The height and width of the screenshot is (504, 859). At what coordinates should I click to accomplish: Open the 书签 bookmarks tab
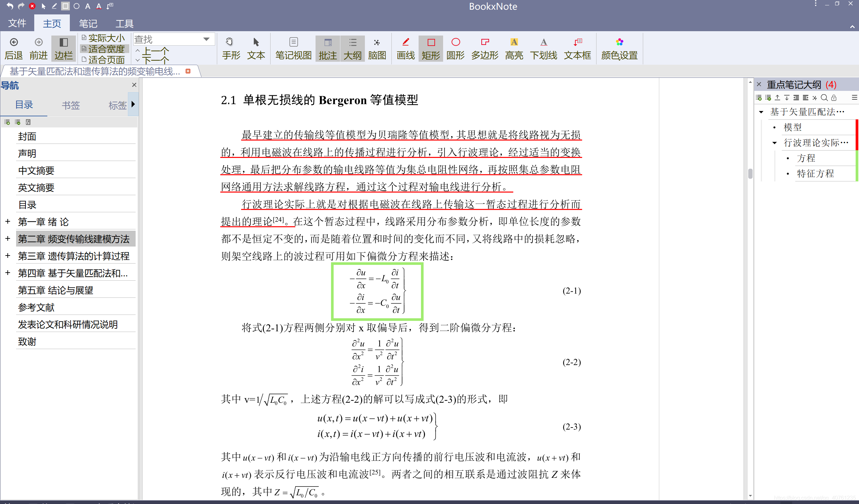click(x=70, y=105)
